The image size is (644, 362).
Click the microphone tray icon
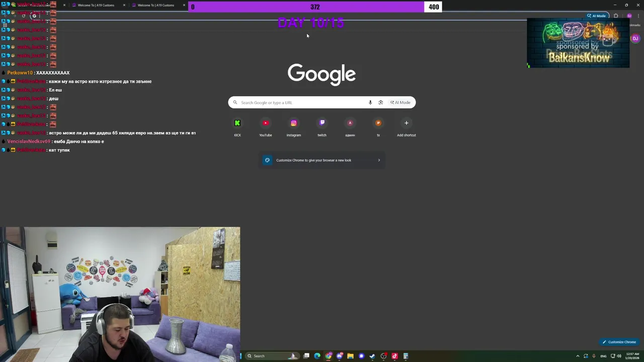pos(594,356)
